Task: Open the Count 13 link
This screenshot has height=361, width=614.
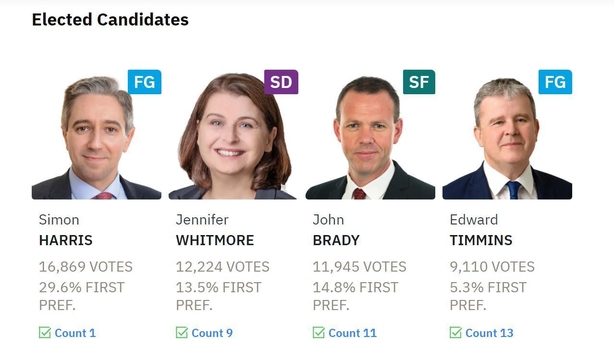Action: [x=489, y=333]
